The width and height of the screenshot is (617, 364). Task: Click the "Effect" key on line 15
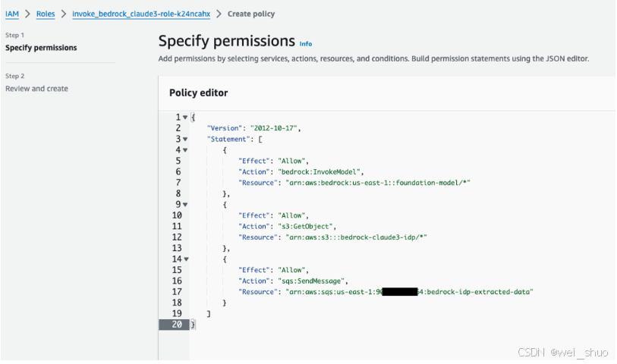(x=253, y=270)
